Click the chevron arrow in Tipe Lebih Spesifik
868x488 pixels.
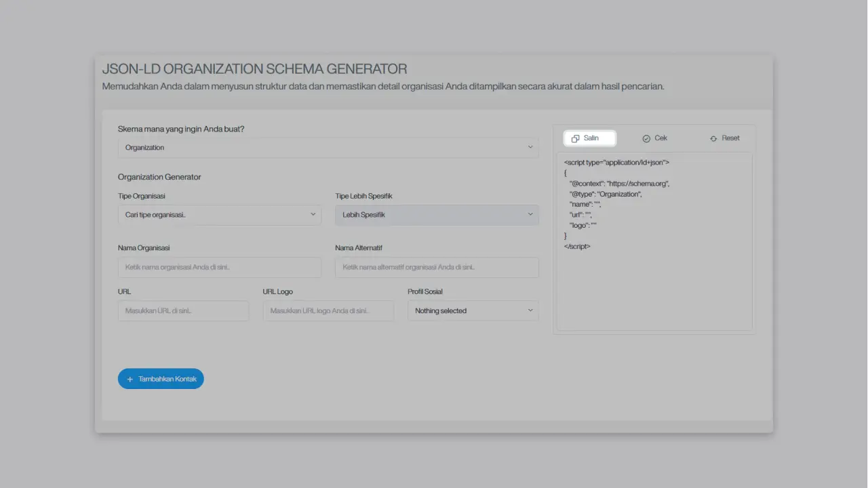pyautogui.click(x=530, y=214)
